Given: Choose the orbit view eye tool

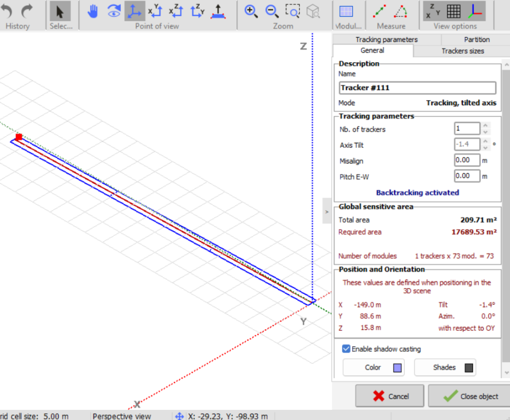Looking at the screenshot, I should [x=114, y=11].
